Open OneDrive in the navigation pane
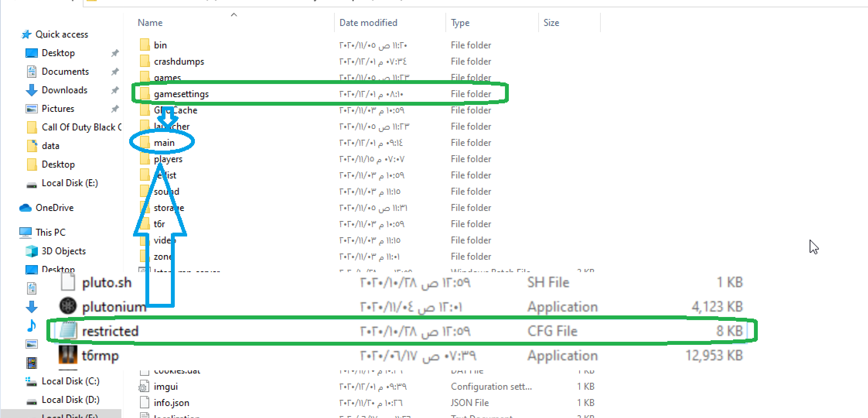 [x=55, y=208]
